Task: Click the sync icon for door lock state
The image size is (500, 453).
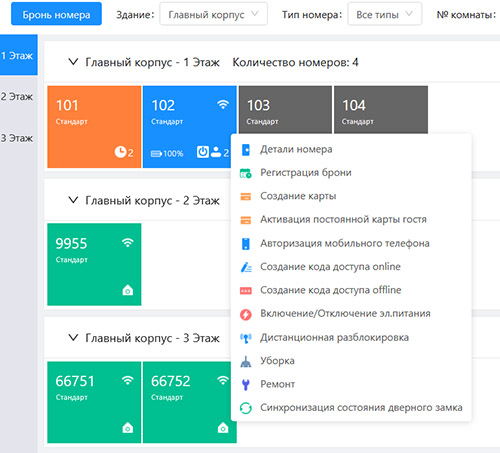Action: point(246,408)
